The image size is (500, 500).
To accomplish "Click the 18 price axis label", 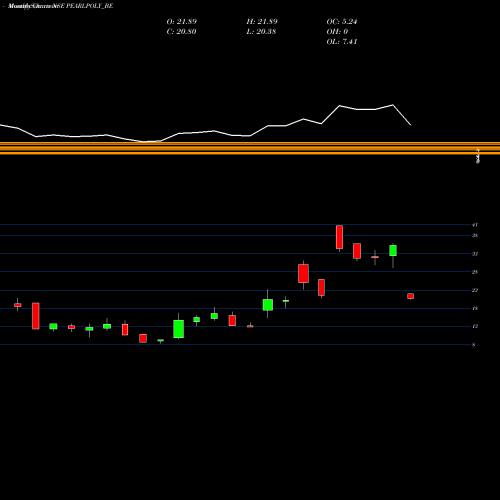I will click(x=475, y=308).
